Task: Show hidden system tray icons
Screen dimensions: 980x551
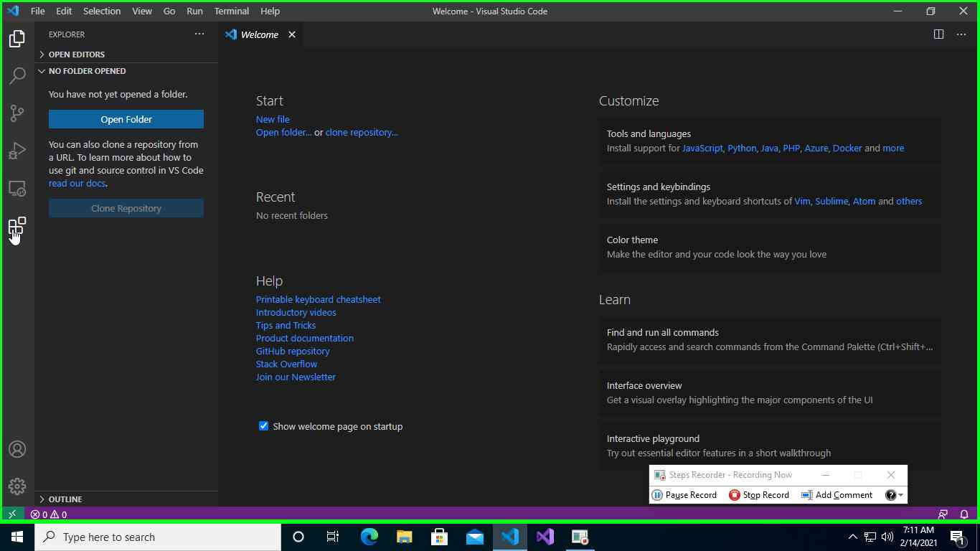Action: [852, 537]
